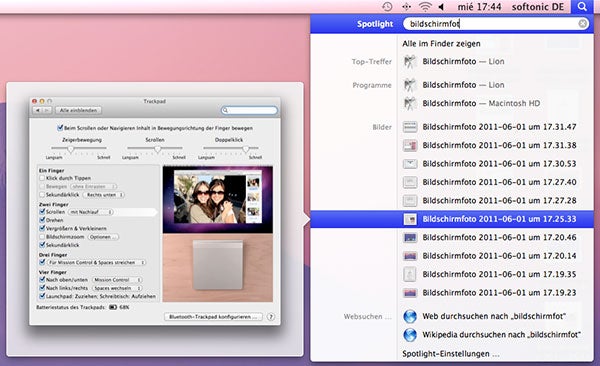
Task: Click thumbnail icon of Bildschirmfoto um 17.27.28
Action: 410,200
